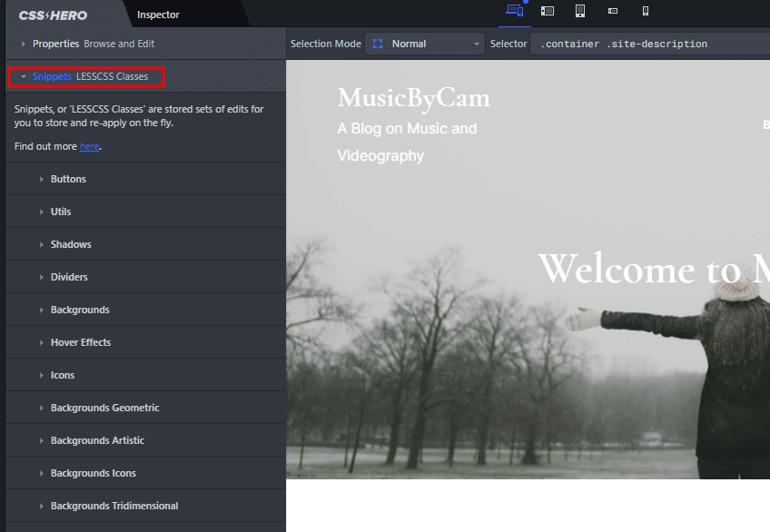
Task: Switch to tablet portrait preview icon
Action: coord(580,11)
